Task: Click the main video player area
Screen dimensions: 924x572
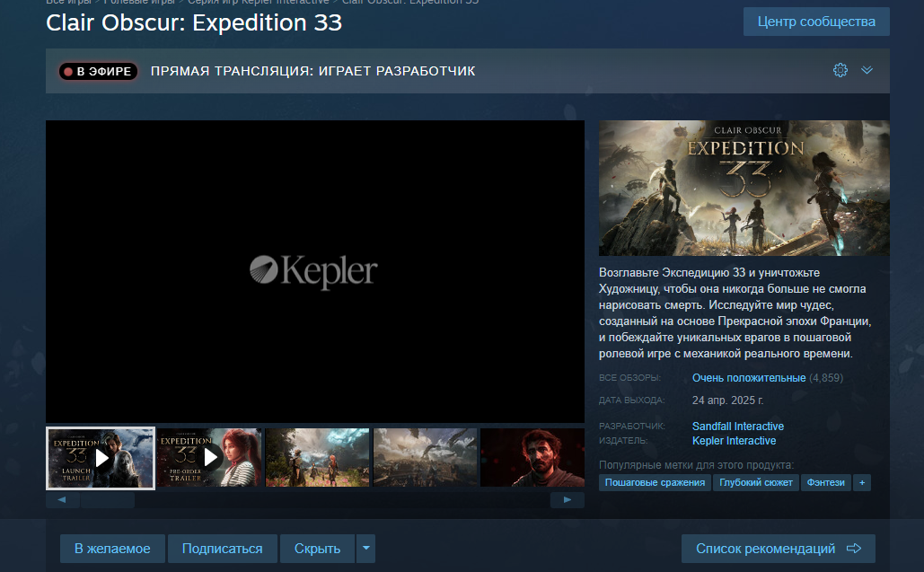Action: 315,271
